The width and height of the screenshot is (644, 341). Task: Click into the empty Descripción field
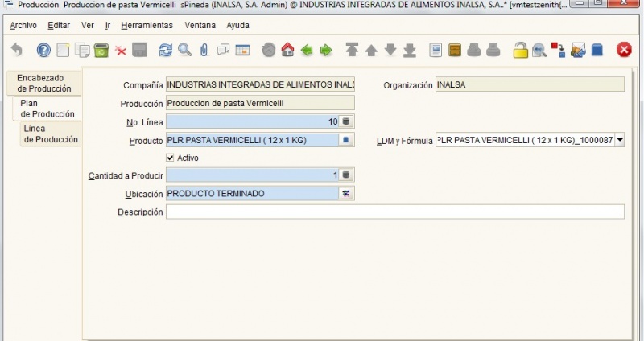click(395, 212)
